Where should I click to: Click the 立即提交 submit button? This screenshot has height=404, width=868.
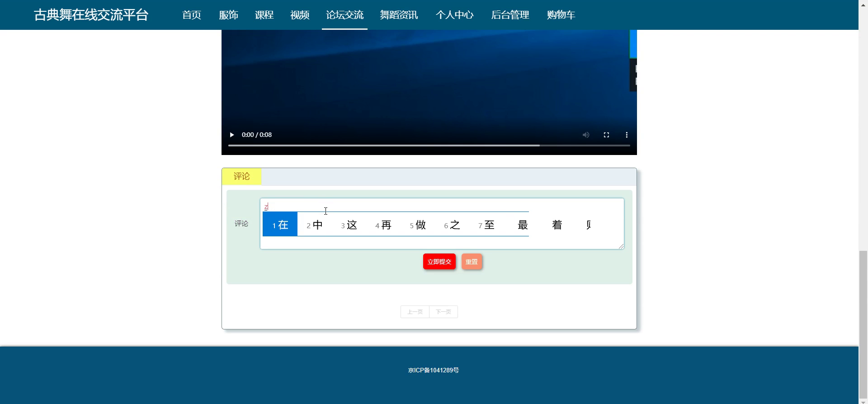point(439,262)
